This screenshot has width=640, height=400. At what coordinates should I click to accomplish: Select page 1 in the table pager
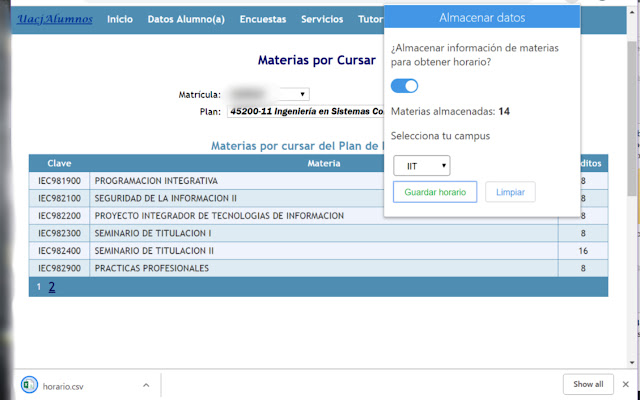[38, 287]
